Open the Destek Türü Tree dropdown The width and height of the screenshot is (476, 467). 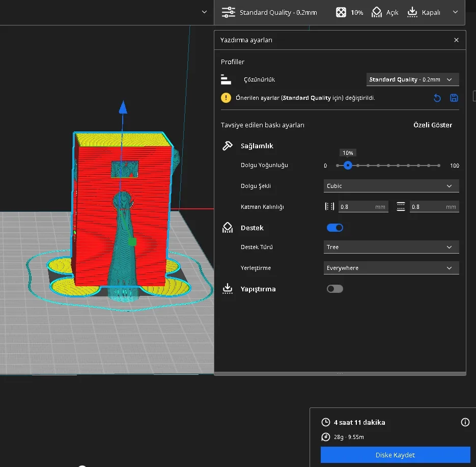(391, 247)
